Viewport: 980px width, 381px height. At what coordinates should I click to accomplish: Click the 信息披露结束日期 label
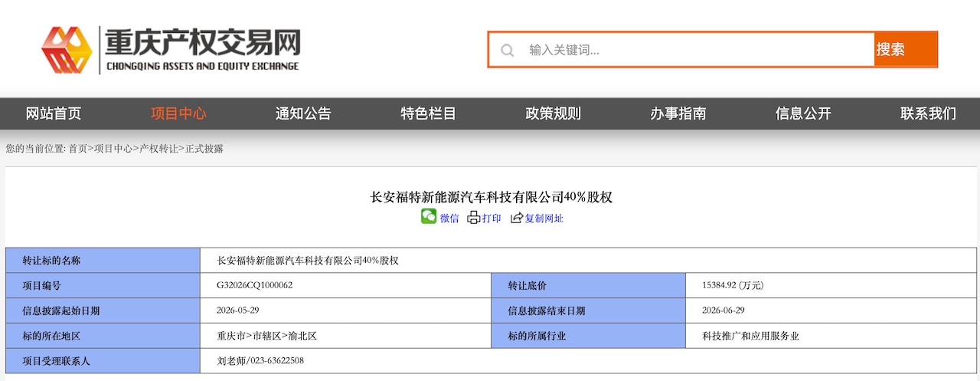coord(547,311)
